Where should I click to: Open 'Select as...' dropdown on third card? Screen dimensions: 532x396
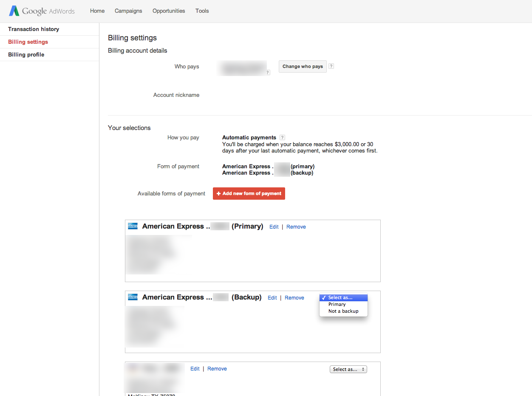348,369
